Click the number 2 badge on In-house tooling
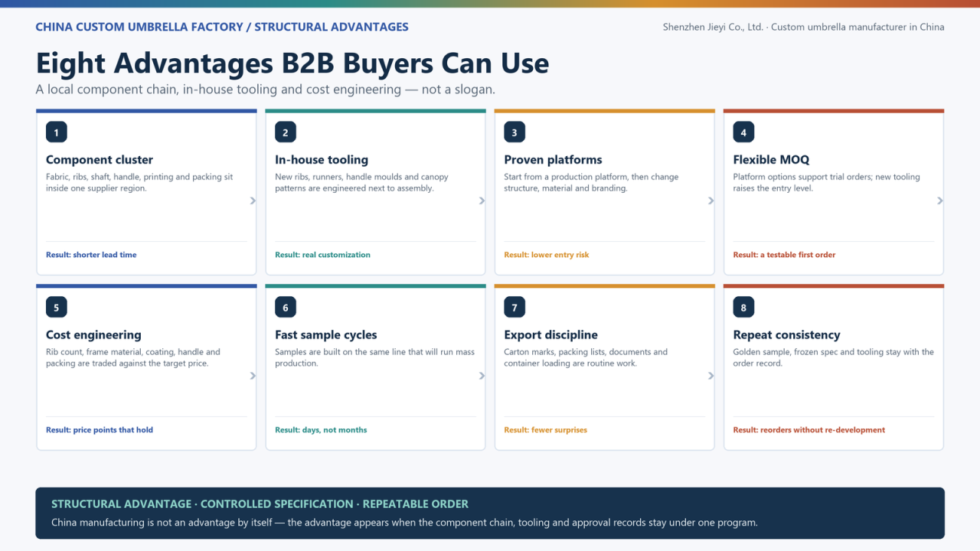 (x=286, y=132)
